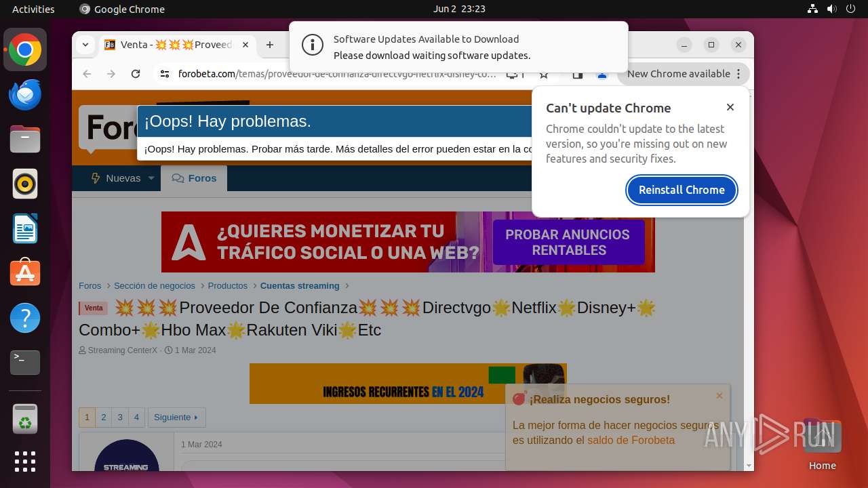Go to page 3 of thread
The height and width of the screenshot is (488, 868).
coord(120,418)
